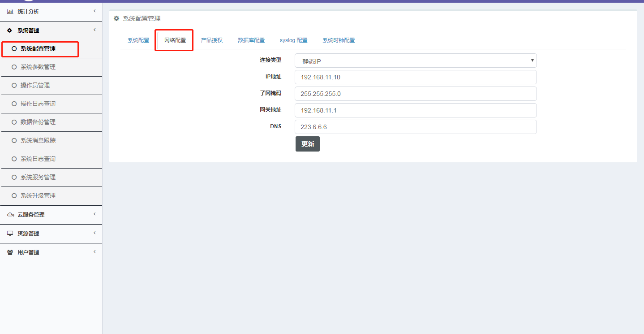Click circle icon next to 操作员管理

tap(14, 86)
